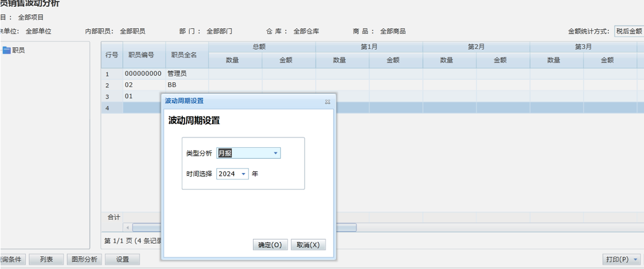Screen dimensions: 644x269
Task: Click the 职员 folder icon in tree
Action: click(6, 51)
